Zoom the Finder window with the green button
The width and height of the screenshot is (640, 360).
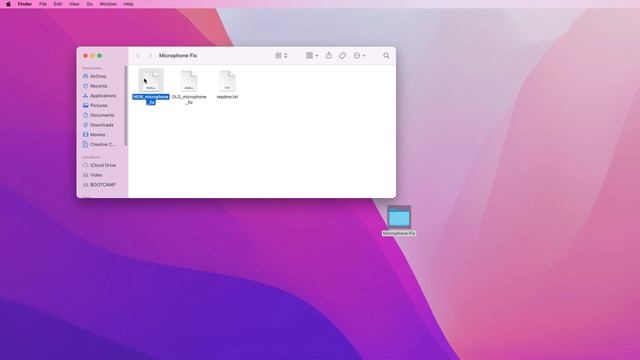point(100,56)
